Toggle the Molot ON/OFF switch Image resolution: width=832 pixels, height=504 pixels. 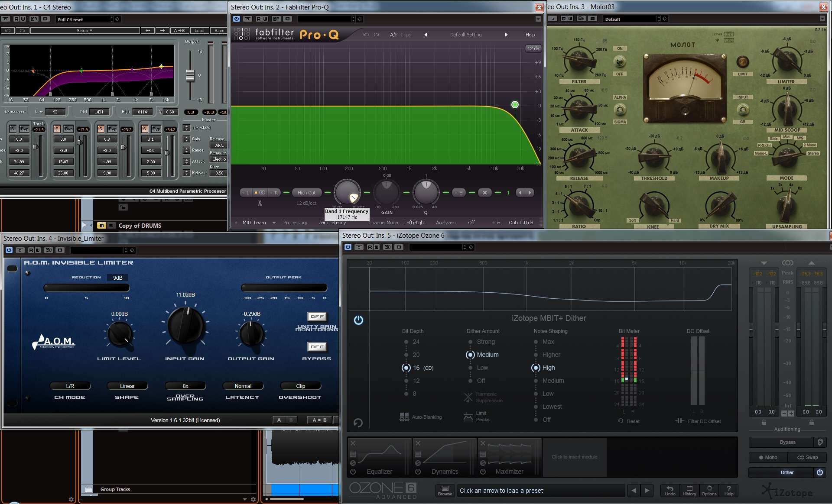click(x=620, y=61)
